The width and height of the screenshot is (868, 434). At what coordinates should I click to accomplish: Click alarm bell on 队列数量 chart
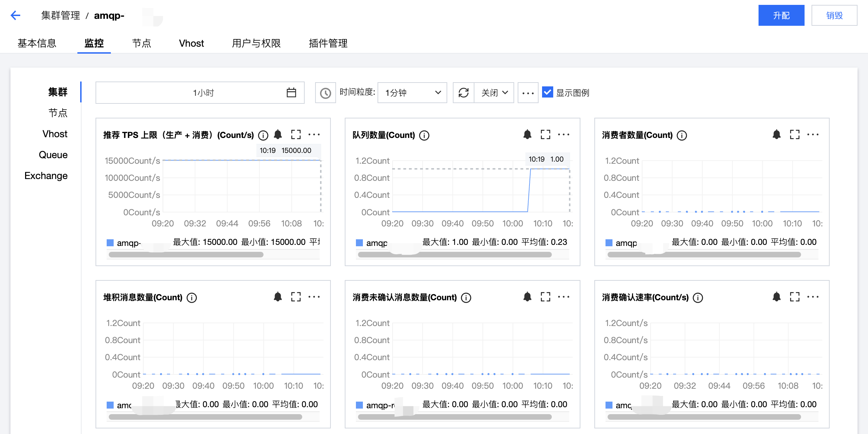coord(527,134)
